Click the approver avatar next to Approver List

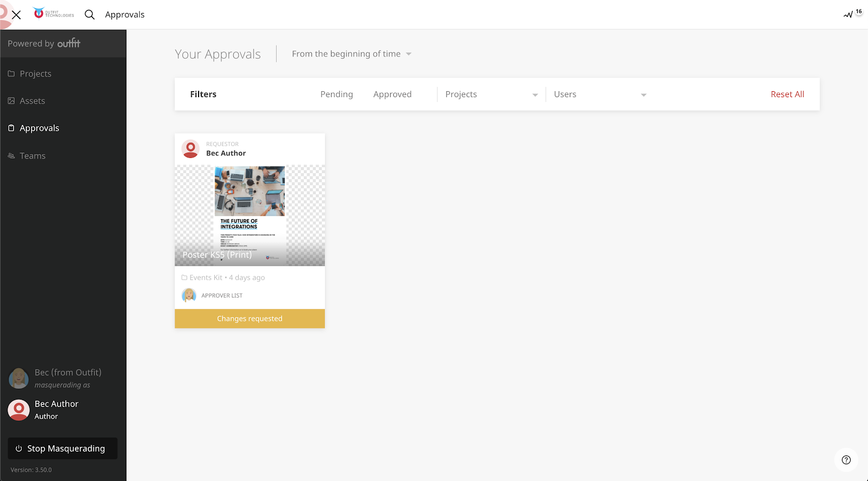tap(189, 295)
